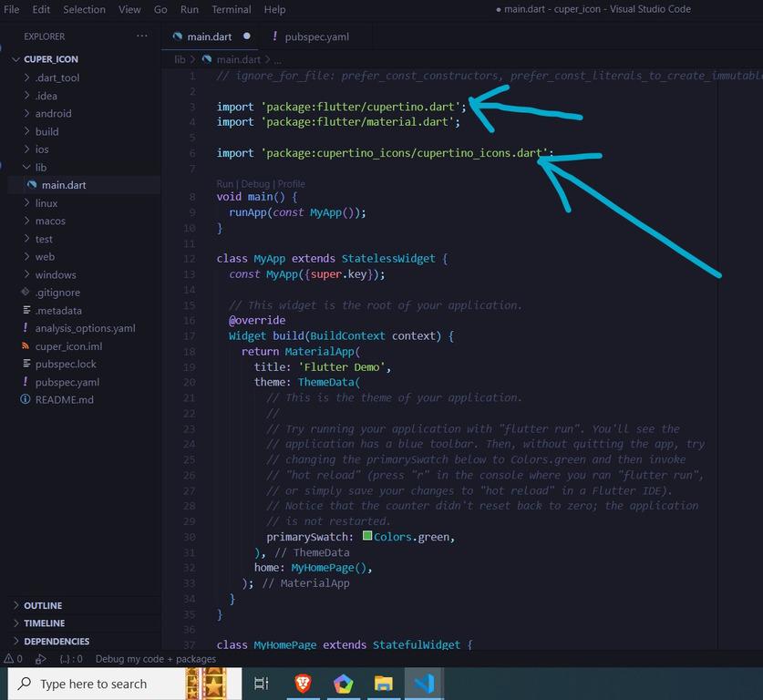Click the braces {..}: 0 status item
The width and height of the screenshot is (763, 700).
(71, 659)
